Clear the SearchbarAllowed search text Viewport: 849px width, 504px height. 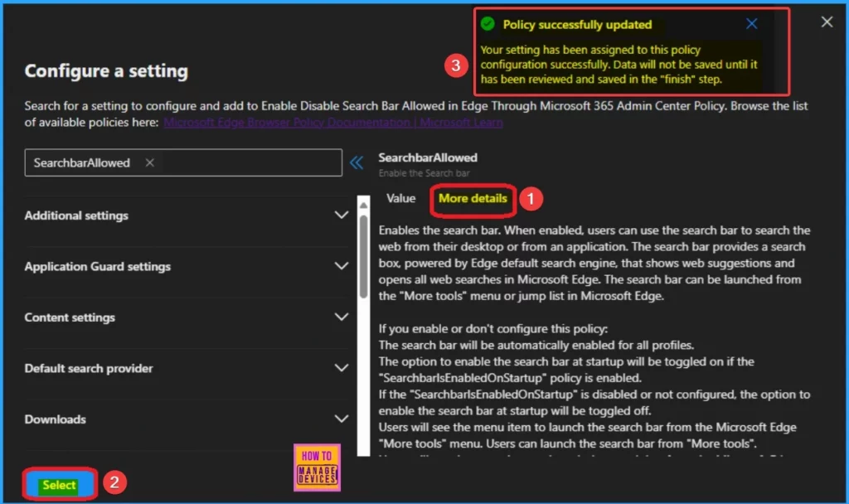pos(149,162)
